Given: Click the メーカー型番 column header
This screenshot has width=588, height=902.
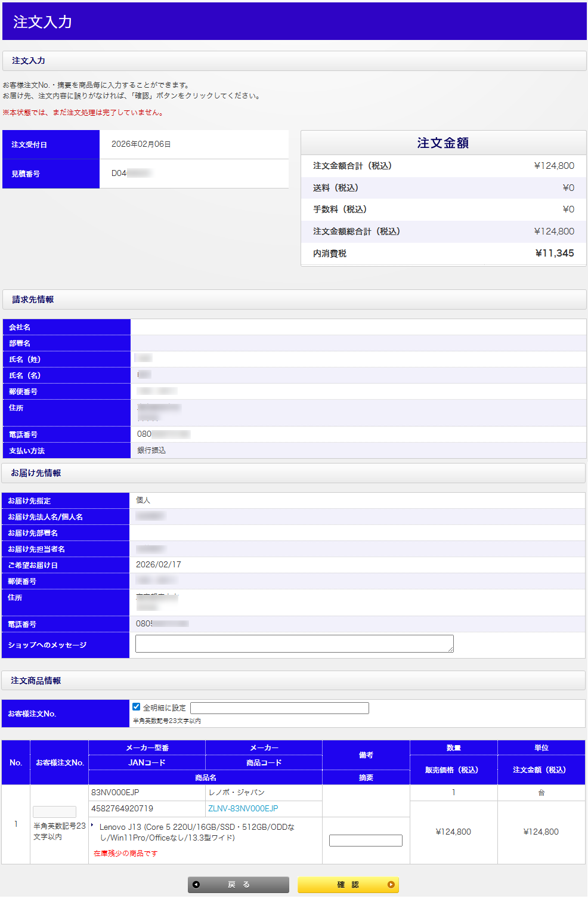Looking at the screenshot, I should click(x=147, y=748).
